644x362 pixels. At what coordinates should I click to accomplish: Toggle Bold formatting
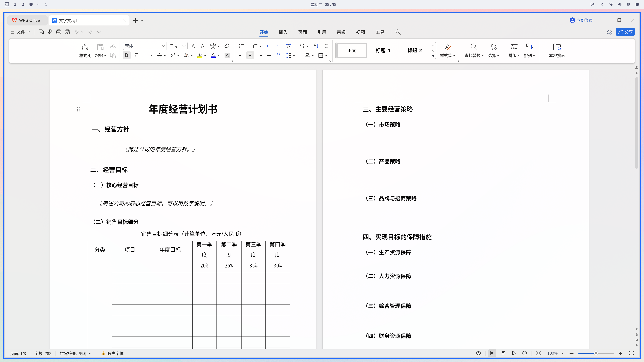pos(126,55)
